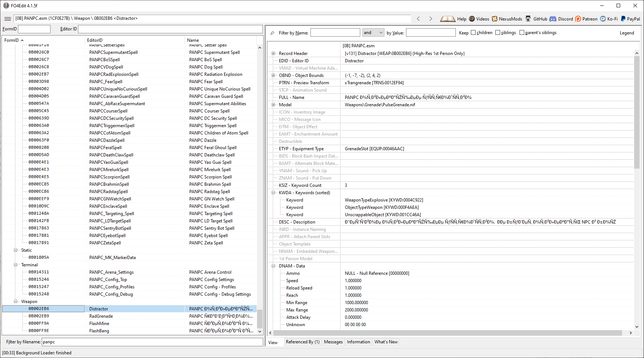Toggle the parent's siblings checkbox
This screenshot has height=358, width=644.
pyautogui.click(x=522, y=33)
